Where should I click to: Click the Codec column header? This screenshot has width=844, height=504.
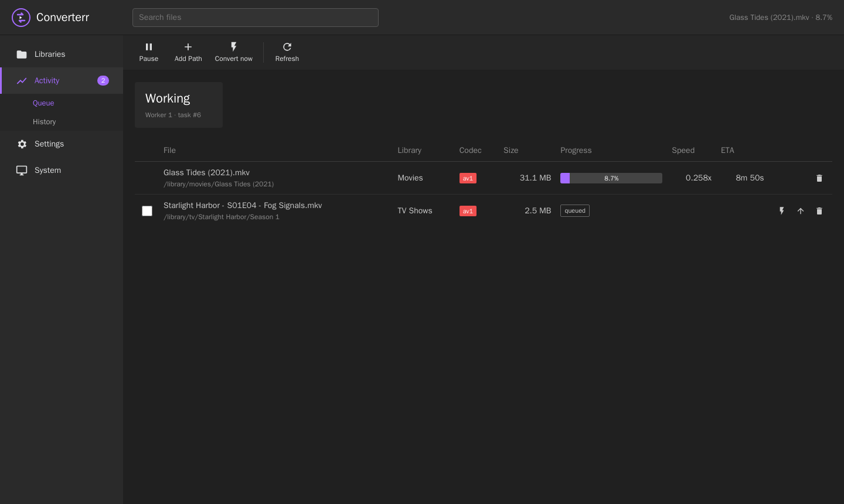(471, 151)
